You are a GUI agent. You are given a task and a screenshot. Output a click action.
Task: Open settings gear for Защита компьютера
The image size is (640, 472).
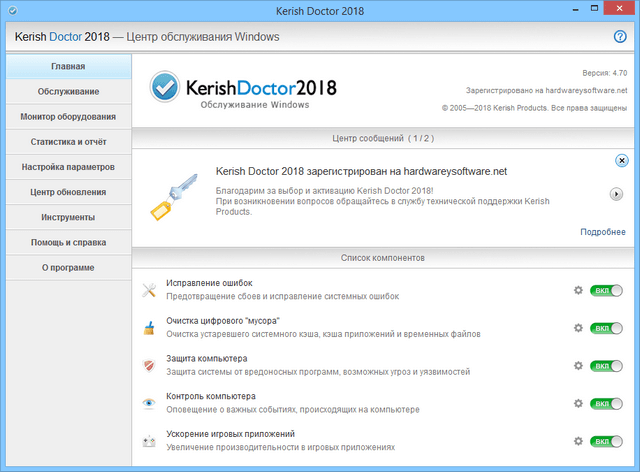click(578, 365)
